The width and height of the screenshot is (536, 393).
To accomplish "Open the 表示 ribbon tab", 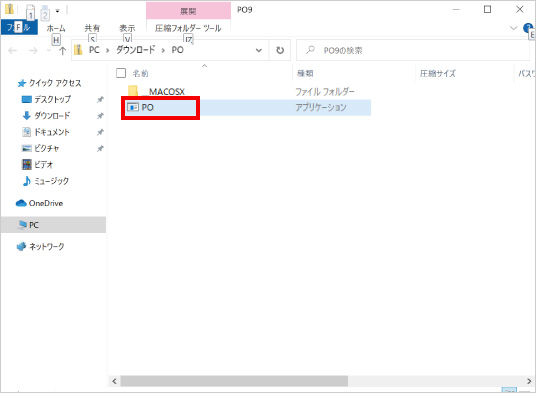I will point(127,28).
